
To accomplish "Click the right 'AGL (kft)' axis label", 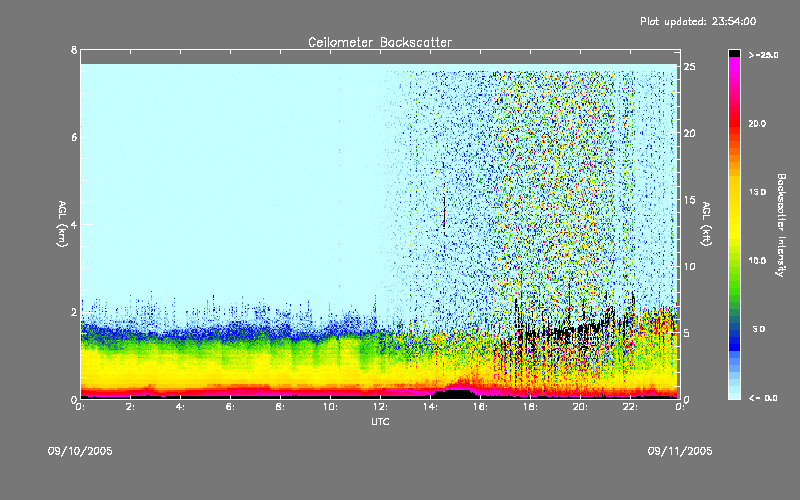I will tap(706, 224).
